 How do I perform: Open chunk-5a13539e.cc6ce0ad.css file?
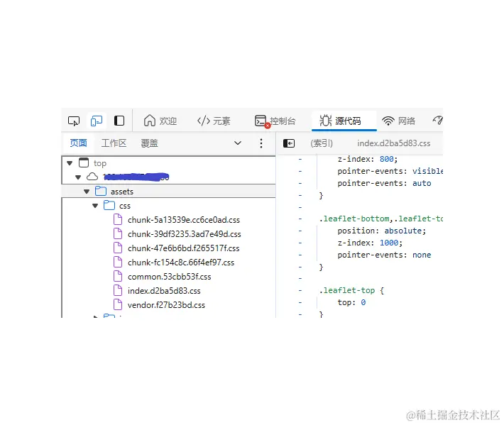(184, 220)
